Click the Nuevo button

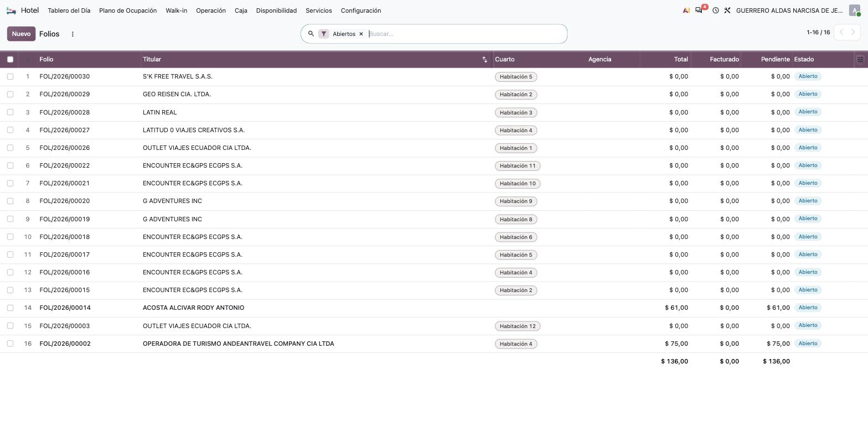21,34
